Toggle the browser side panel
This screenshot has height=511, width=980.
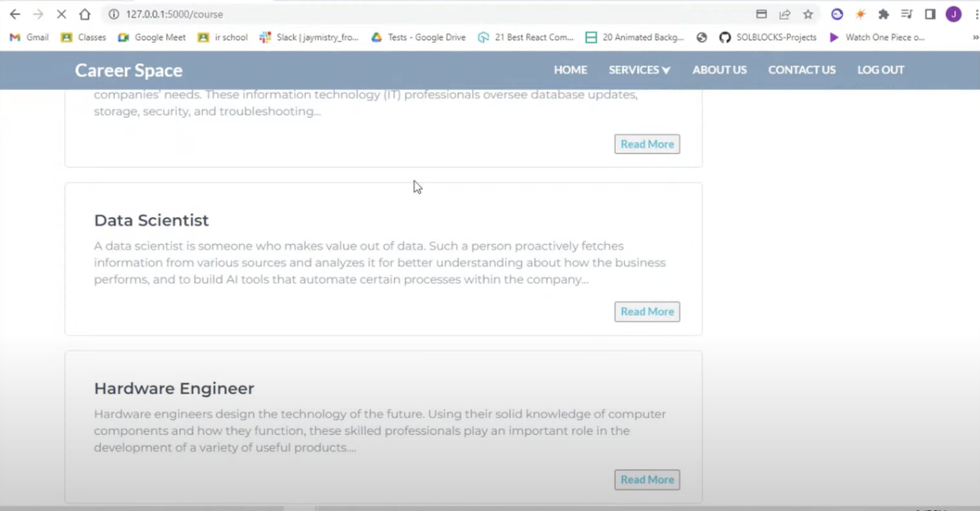point(930,14)
